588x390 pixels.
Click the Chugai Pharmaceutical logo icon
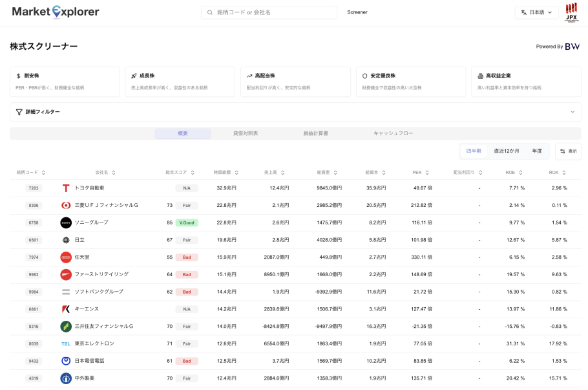[x=66, y=378]
